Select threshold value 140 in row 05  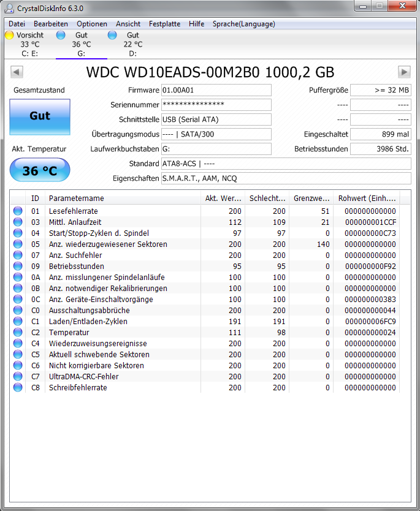(323, 244)
